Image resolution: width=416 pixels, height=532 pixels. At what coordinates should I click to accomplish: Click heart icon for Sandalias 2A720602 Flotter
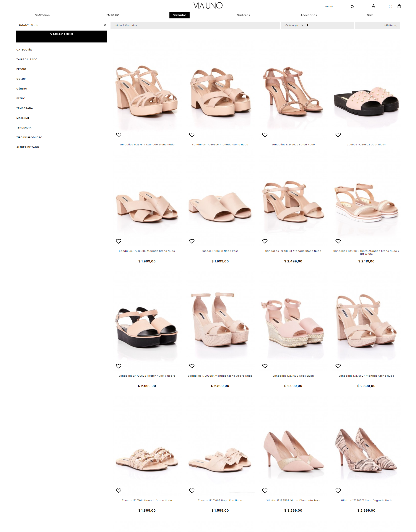pos(119,366)
